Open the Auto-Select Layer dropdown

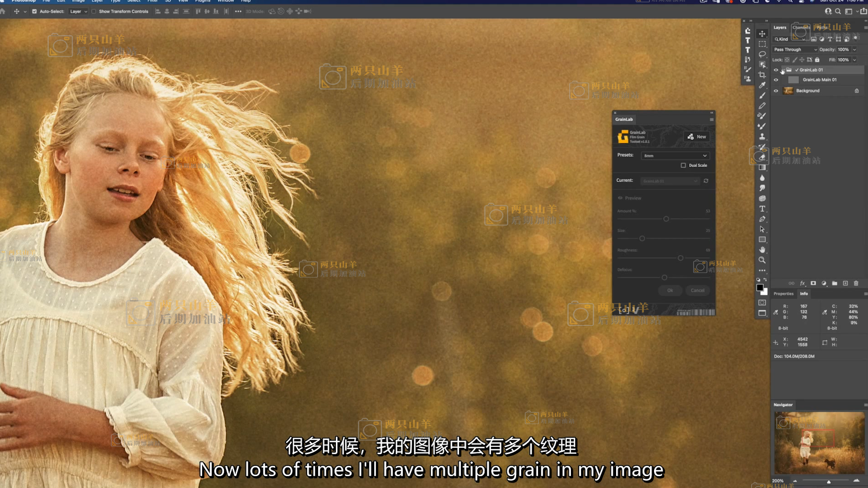click(x=78, y=11)
